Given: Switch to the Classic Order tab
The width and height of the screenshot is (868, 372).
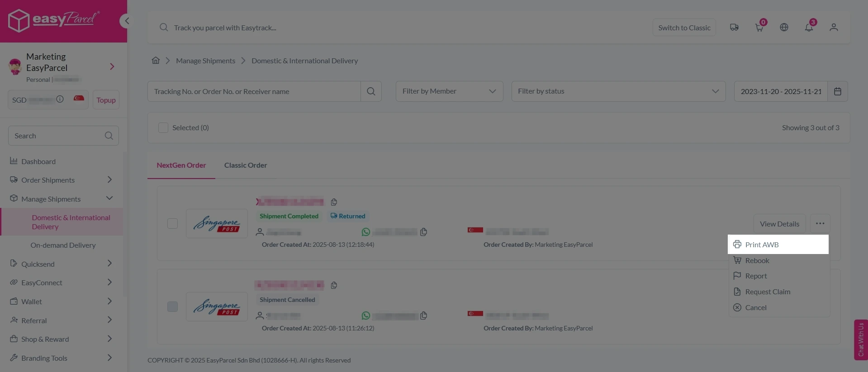Looking at the screenshot, I should click(245, 165).
